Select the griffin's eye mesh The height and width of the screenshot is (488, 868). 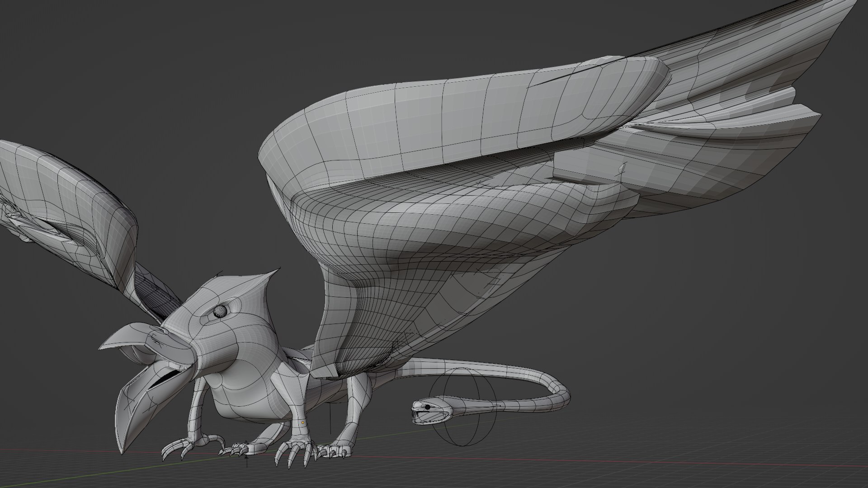coord(219,311)
